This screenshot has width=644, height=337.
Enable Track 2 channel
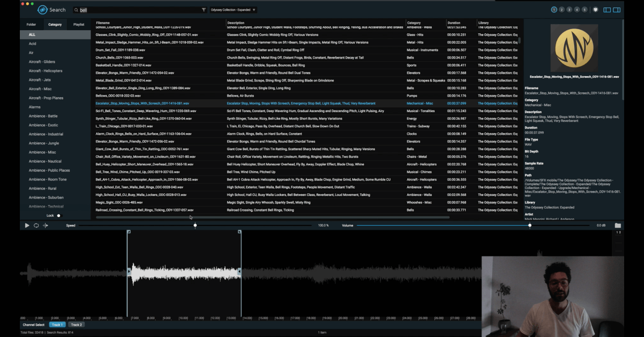pos(77,325)
